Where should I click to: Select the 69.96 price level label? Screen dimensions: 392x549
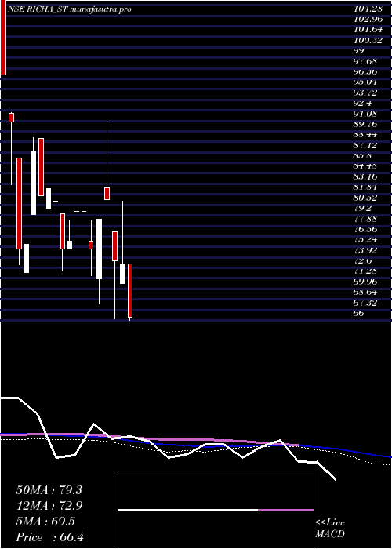(x=365, y=282)
